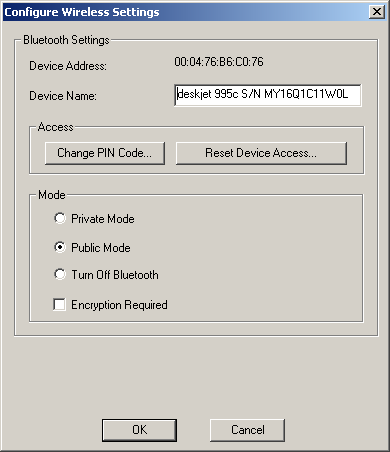Dismiss the dialog with Cancel
This screenshot has width=390, height=452.
coord(247,430)
